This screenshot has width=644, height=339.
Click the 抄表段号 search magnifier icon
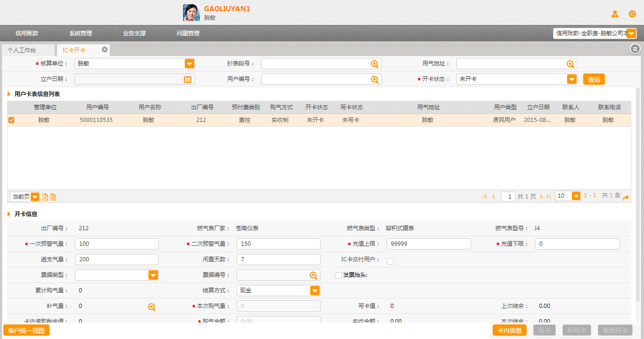[x=375, y=64]
